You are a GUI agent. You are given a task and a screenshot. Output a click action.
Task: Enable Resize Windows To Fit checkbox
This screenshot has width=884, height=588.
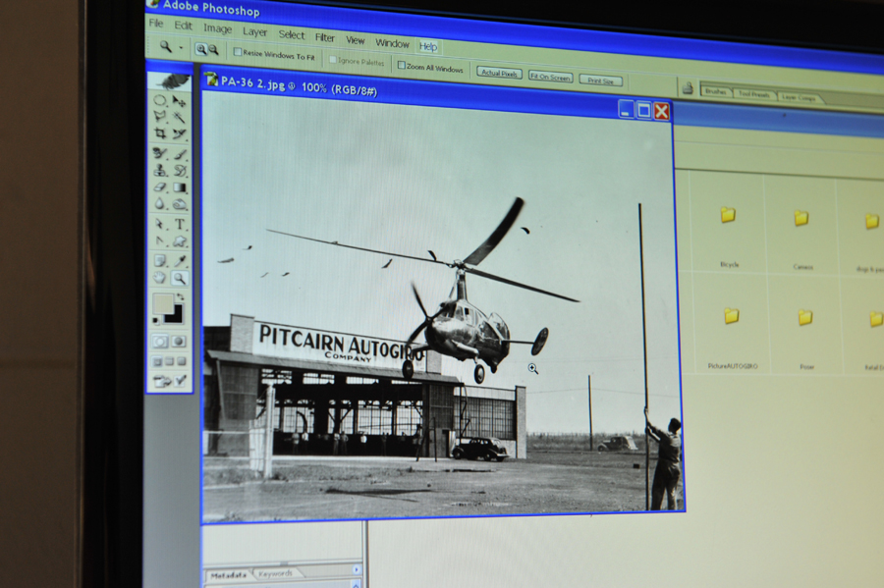coord(238,53)
